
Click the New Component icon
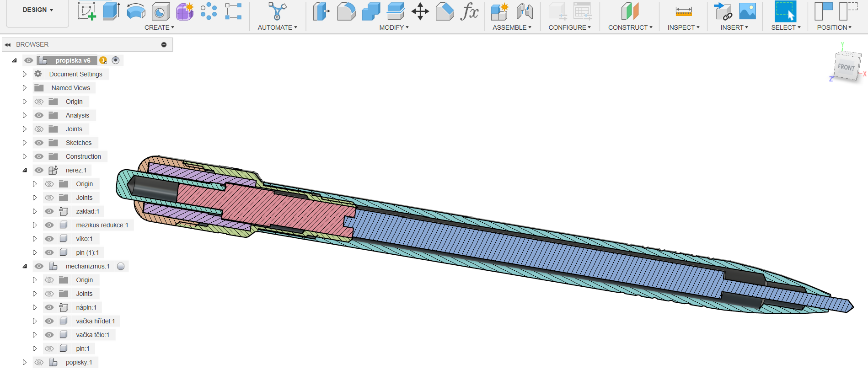[499, 11]
